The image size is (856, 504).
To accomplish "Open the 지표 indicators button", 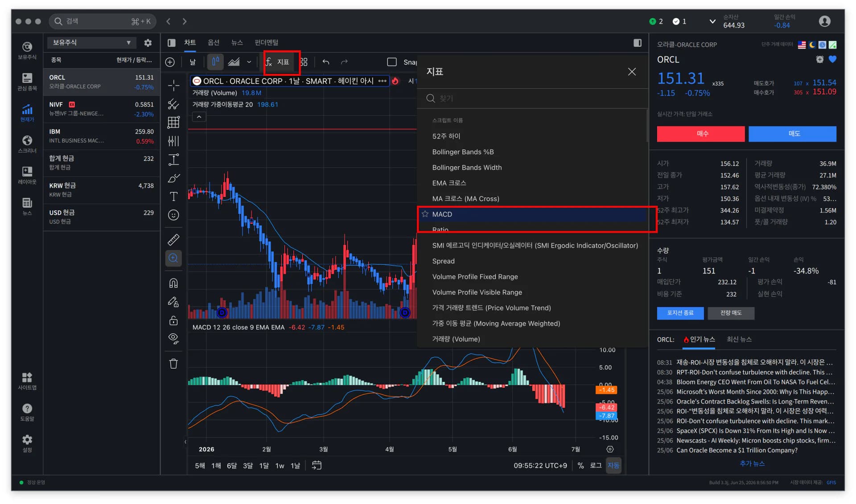I will point(279,62).
